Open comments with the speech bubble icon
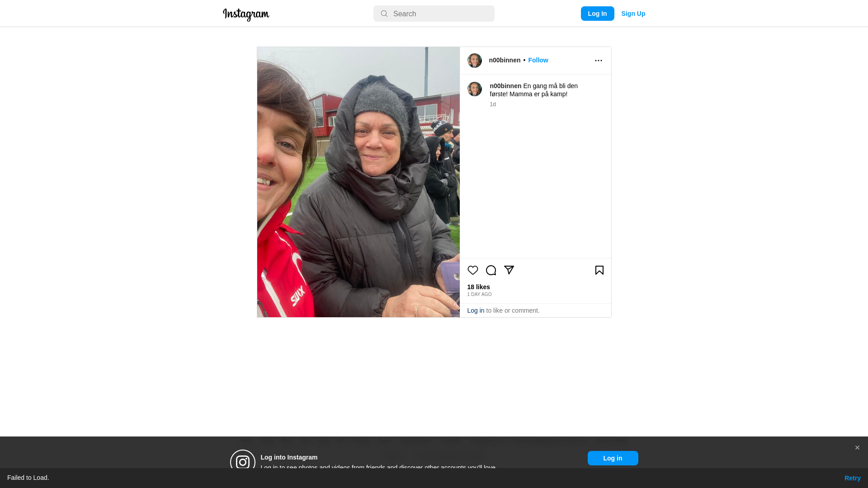The image size is (868, 488). 491,270
